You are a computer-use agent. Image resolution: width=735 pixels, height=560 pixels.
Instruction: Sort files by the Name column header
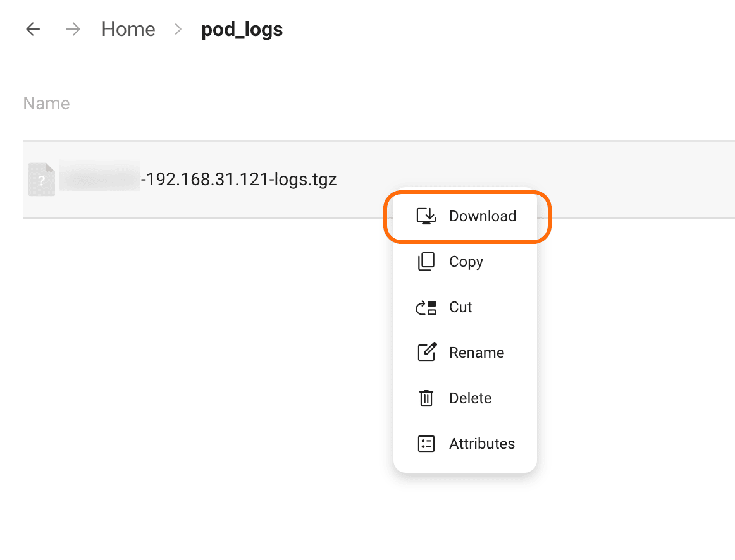(x=46, y=102)
